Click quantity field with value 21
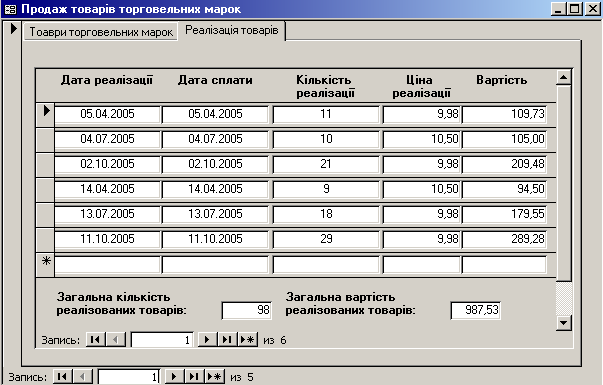This screenshot has width=603, height=385. pos(326,164)
